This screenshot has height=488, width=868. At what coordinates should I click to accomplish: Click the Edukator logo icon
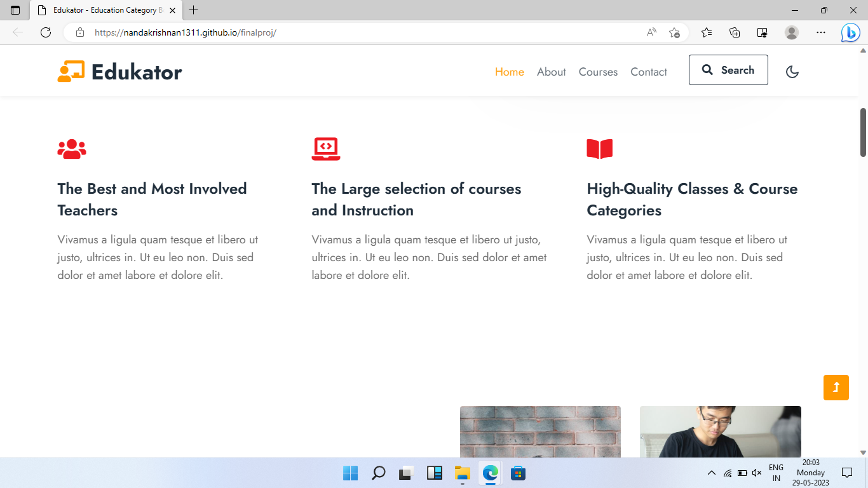point(71,71)
